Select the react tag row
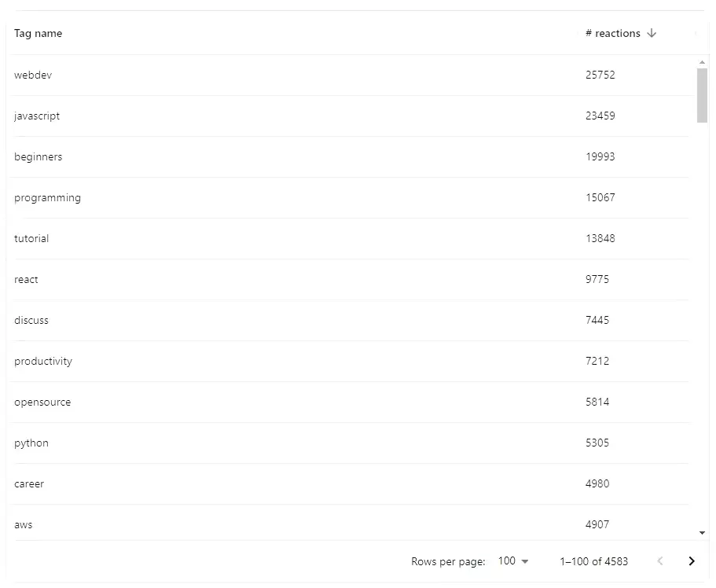The height and width of the screenshot is (588, 716). pyautogui.click(x=26, y=279)
